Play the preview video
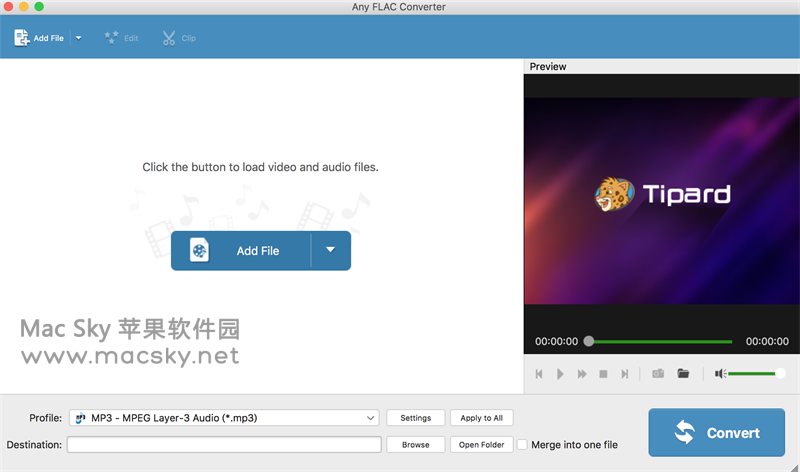 pyautogui.click(x=560, y=374)
